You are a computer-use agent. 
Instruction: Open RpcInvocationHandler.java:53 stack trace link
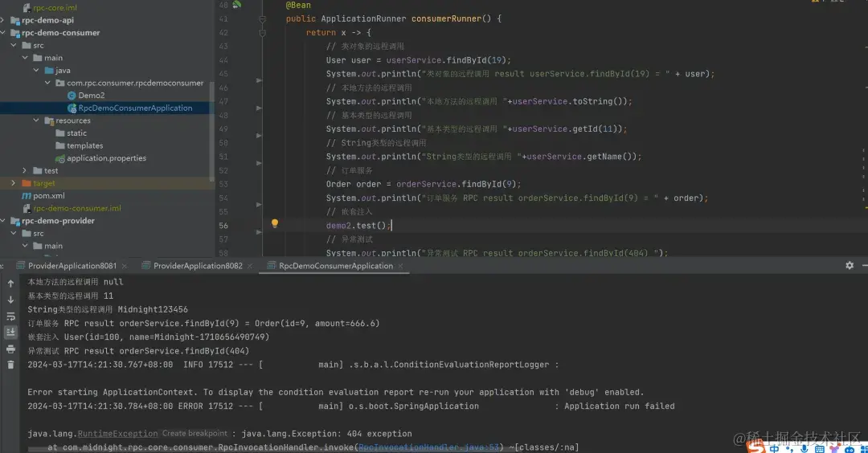pos(428,447)
